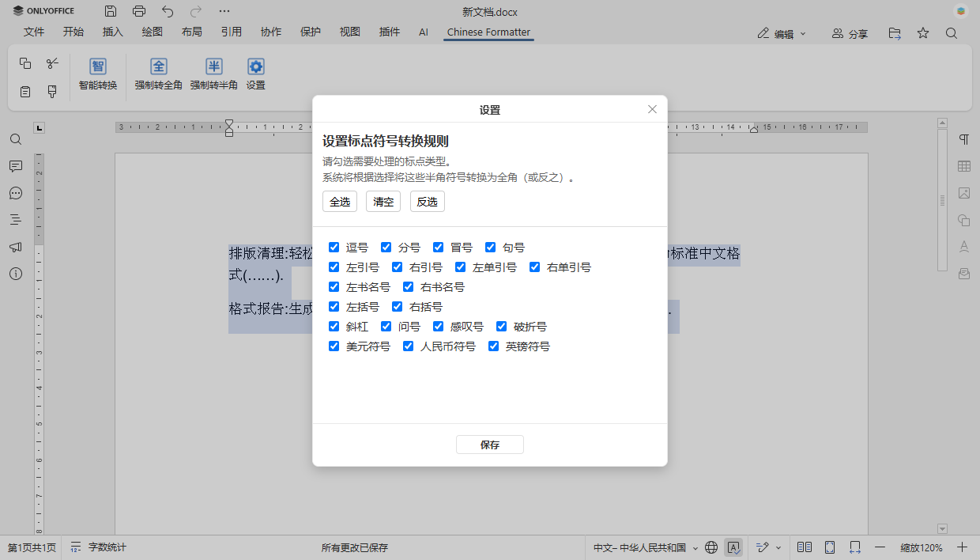Image resolution: width=980 pixels, height=560 pixels.
Task: Switch to the 布局 tab
Action: (x=192, y=32)
